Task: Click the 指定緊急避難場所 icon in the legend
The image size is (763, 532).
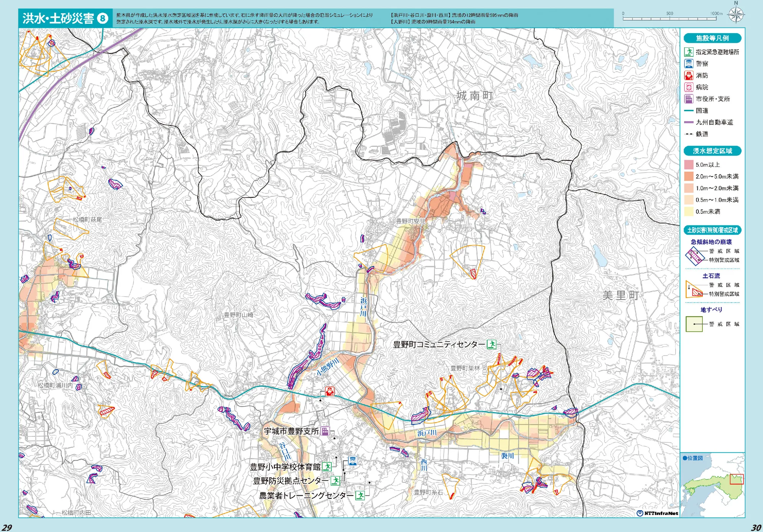Action: tap(689, 52)
